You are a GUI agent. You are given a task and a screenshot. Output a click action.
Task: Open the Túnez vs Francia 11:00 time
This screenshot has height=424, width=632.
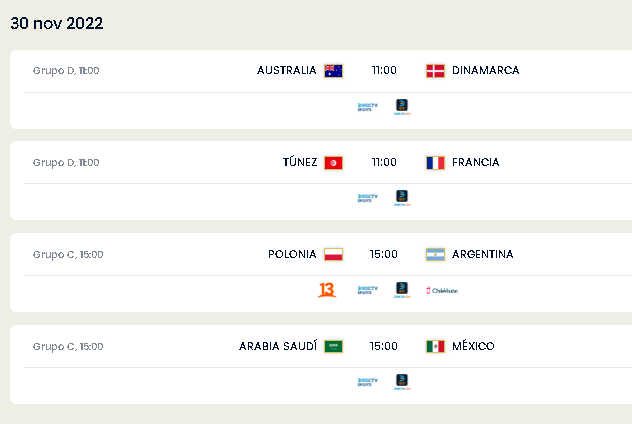pos(384,162)
